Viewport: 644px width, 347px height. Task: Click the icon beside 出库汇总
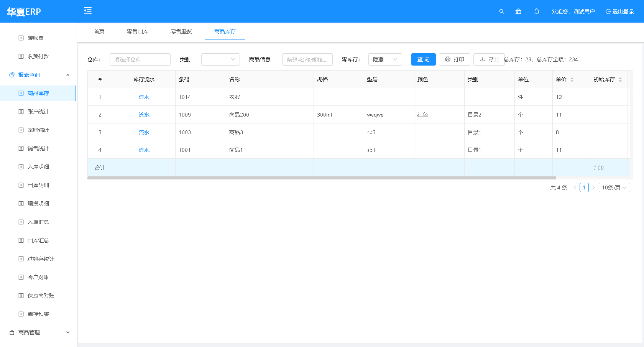pos(21,240)
